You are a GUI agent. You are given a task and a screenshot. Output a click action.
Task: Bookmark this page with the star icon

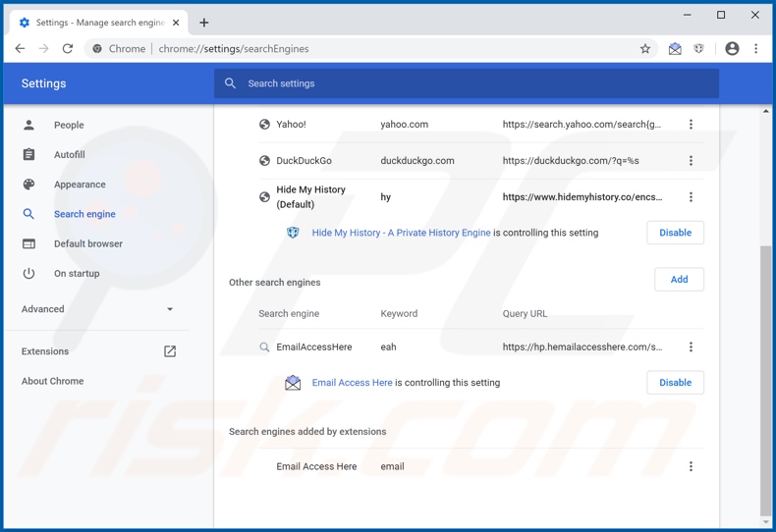645,48
